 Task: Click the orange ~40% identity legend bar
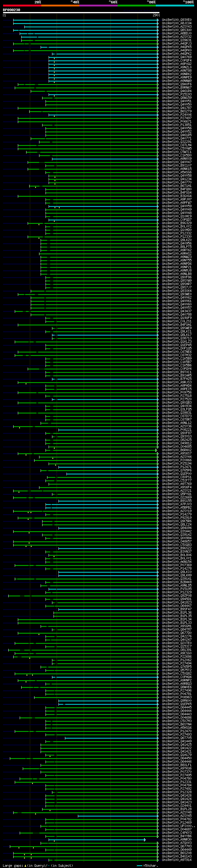coord(60,6)
